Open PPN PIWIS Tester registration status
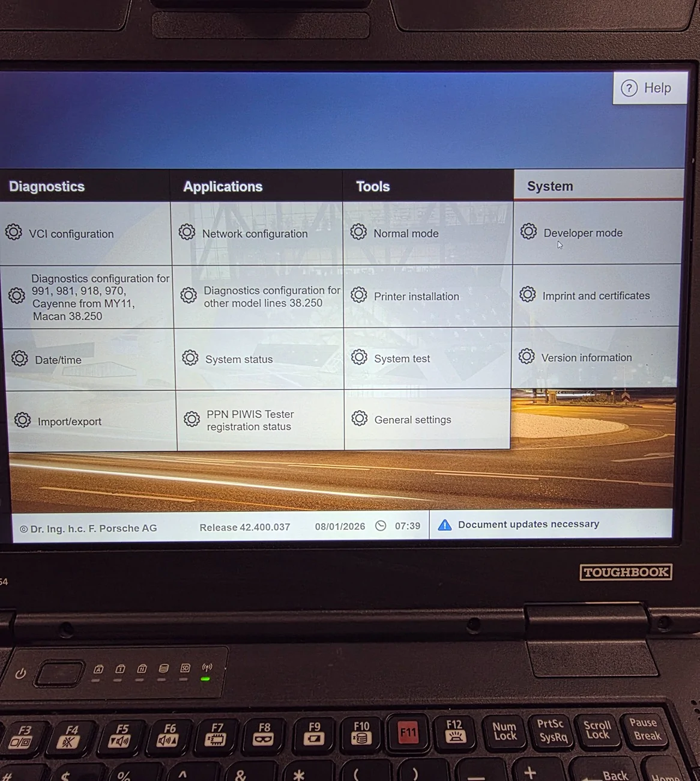The height and width of the screenshot is (781, 700). (x=261, y=420)
